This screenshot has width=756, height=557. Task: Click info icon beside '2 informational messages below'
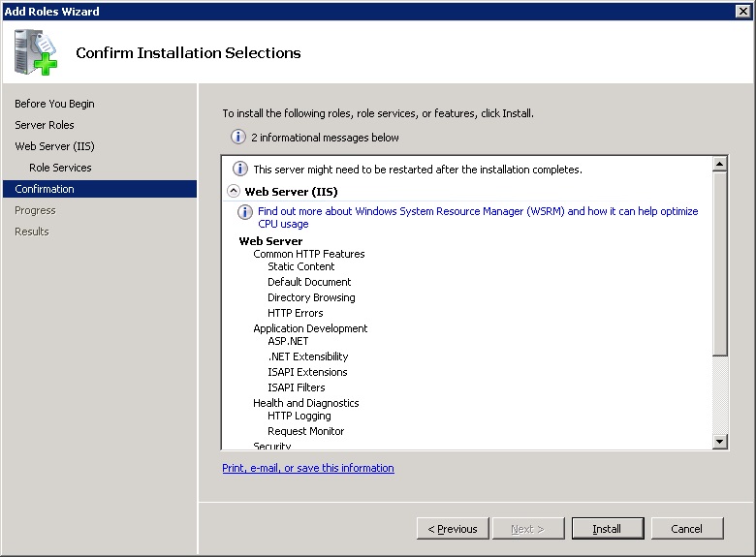point(238,138)
